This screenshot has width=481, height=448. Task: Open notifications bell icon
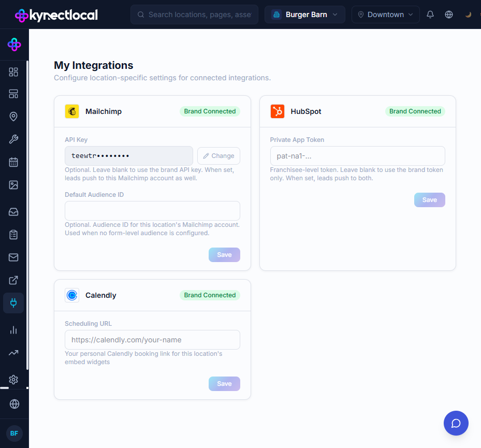[x=430, y=15]
